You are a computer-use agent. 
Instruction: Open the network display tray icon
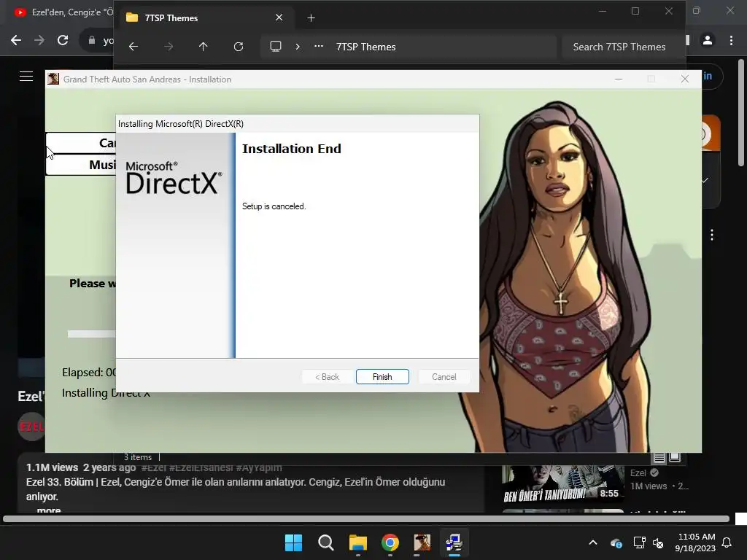click(639, 542)
